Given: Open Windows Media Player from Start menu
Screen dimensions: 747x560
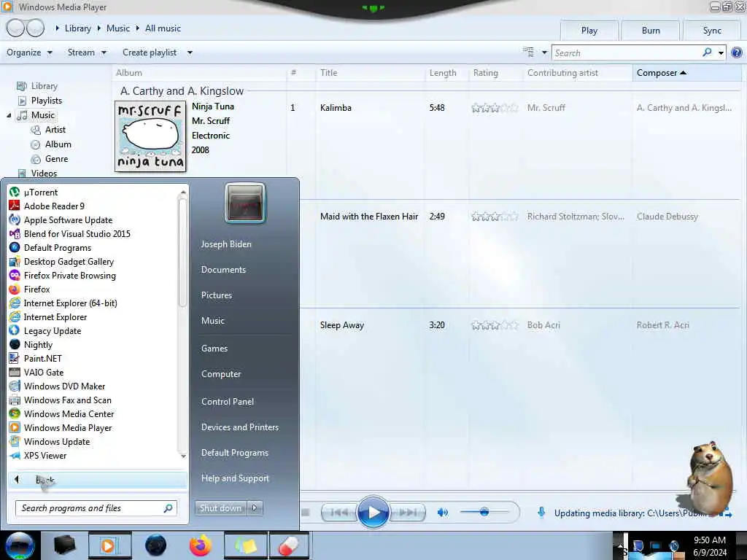Looking at the screenshot, I should click(x=61, y=427).
